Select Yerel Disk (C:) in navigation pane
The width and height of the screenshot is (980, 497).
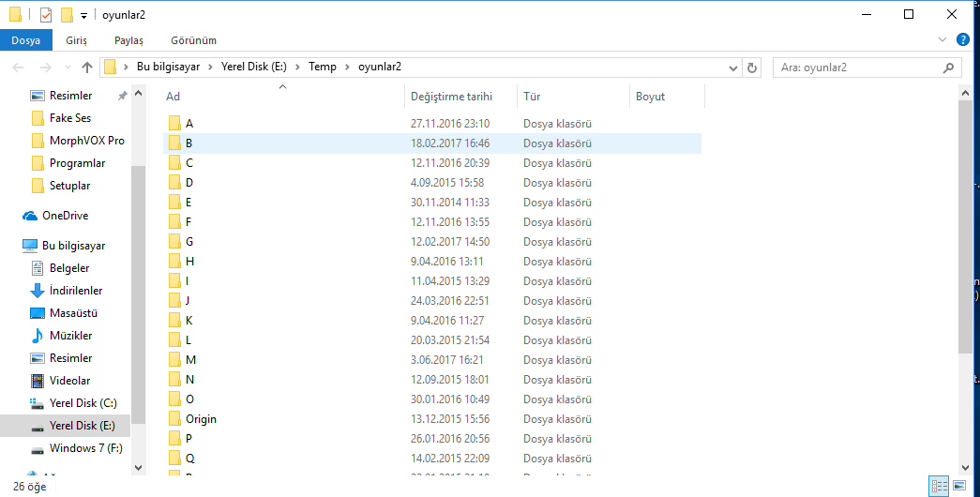(83, 403)
